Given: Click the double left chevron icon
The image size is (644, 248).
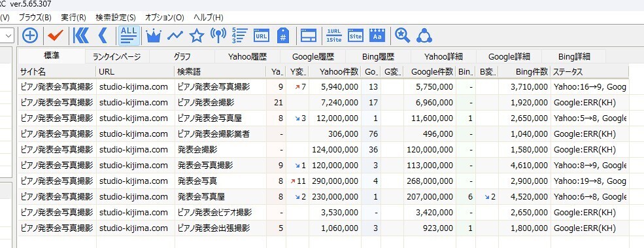Looking at the screenshot, I should tap(81, 36).
